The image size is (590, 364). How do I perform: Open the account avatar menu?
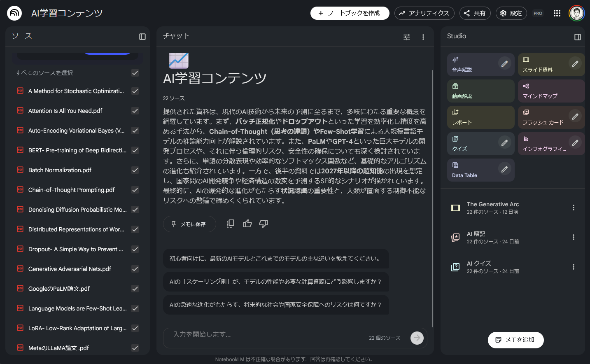576,13
